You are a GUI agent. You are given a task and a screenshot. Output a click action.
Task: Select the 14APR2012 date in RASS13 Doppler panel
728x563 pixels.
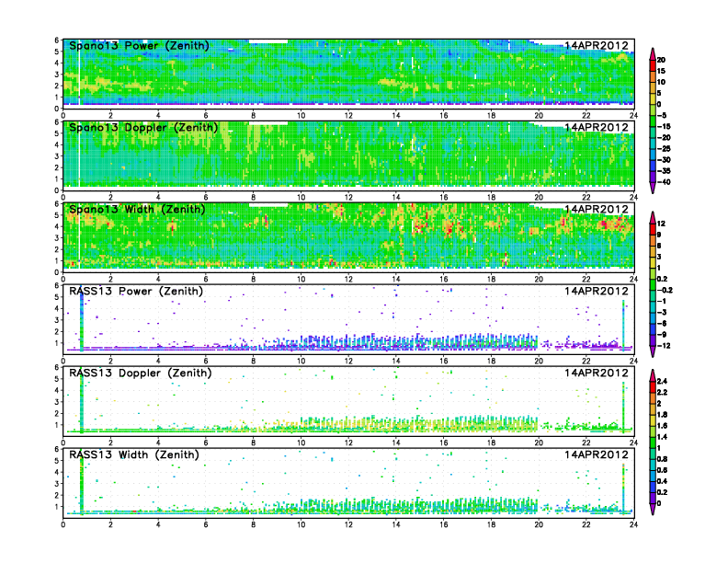click(x=597, y=373)
